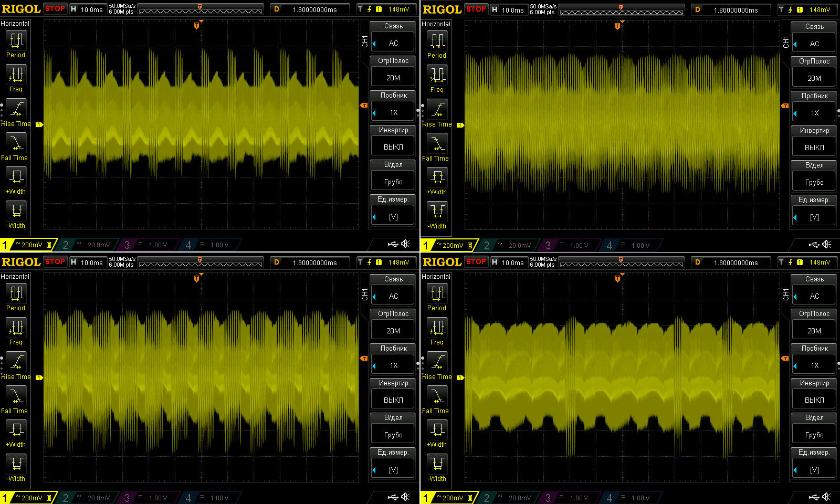Click the Freq measurement icon in top-right panel
This screenshot has height=504, width=840.
point(437,75)
